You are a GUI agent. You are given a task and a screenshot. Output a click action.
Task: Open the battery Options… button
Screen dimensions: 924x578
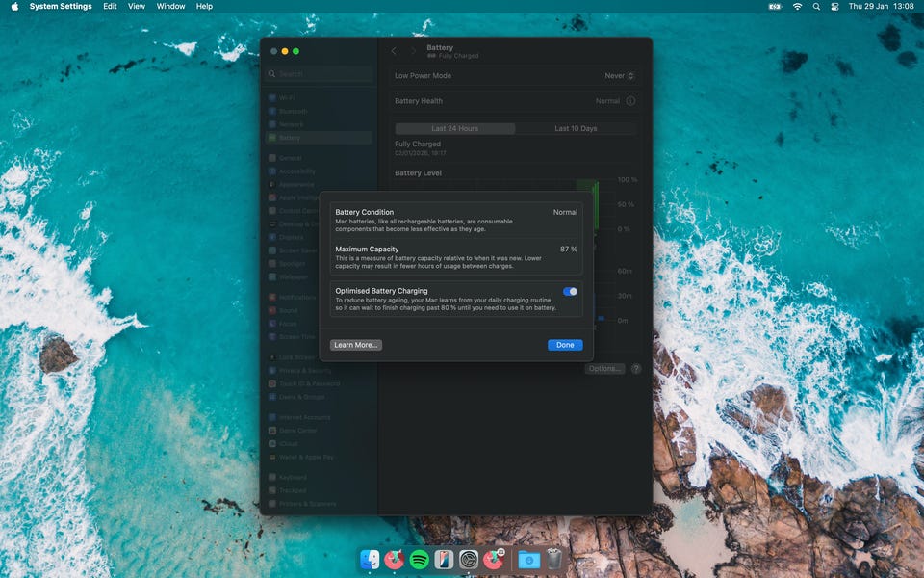point(604,369)
